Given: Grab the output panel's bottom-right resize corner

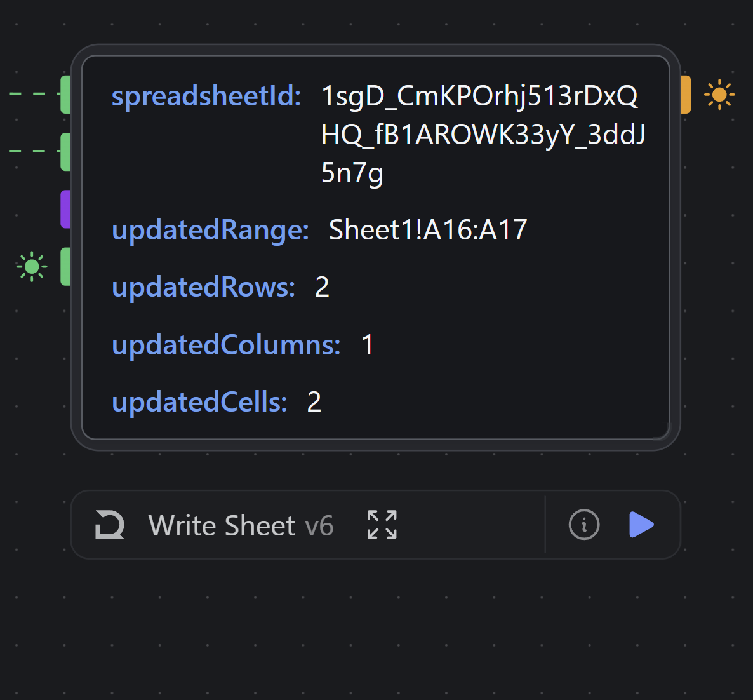Looking at the screenshot, I should (663, 433).
